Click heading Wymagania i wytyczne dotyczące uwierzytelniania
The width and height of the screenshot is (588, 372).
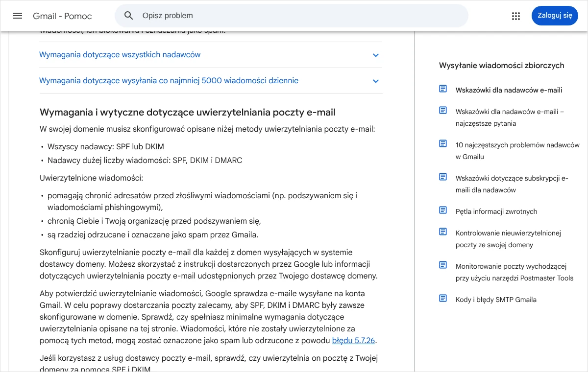coord(188,113)
